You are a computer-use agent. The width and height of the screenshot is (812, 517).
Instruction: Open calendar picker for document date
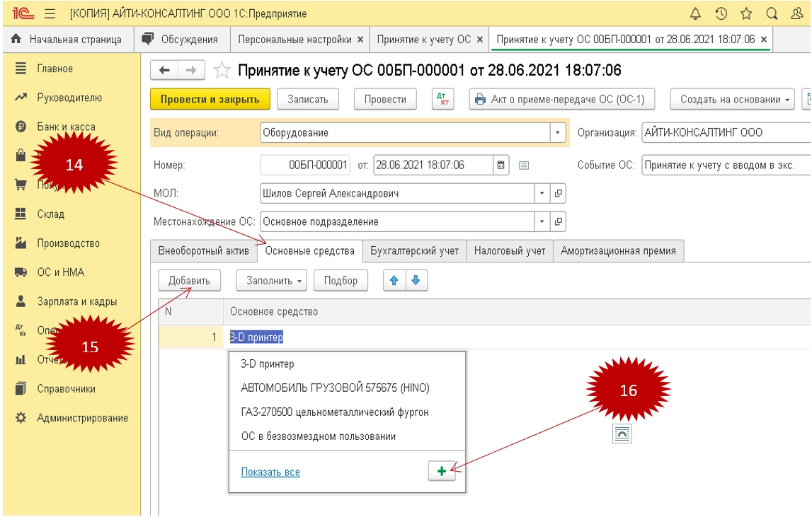pos(501,165)
